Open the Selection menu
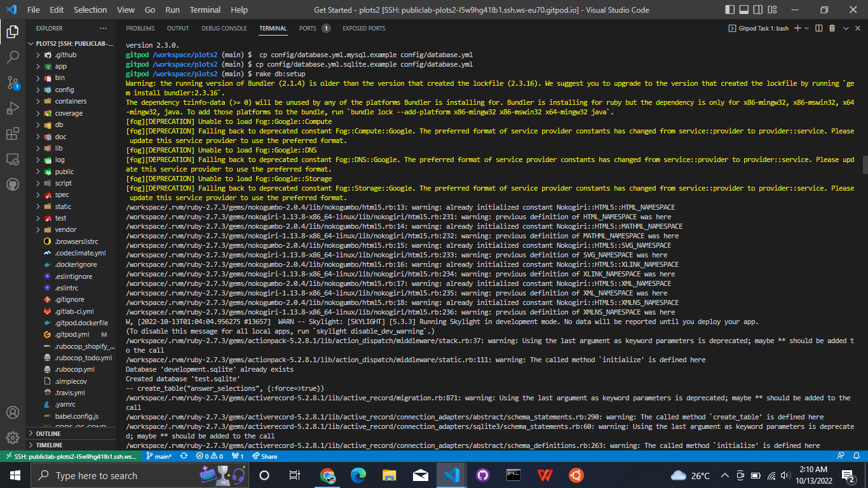868x488 pixels. point(90,10)
